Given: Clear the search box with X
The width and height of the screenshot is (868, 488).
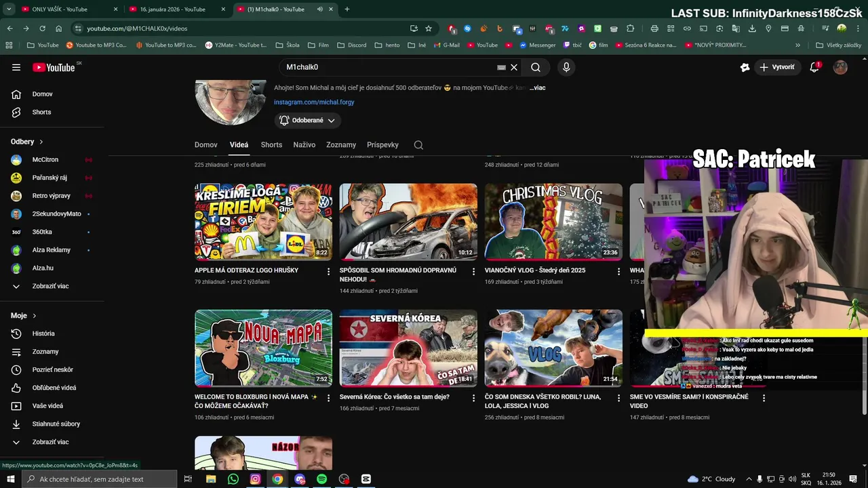Looking at the screenshot, I should 514,67.
